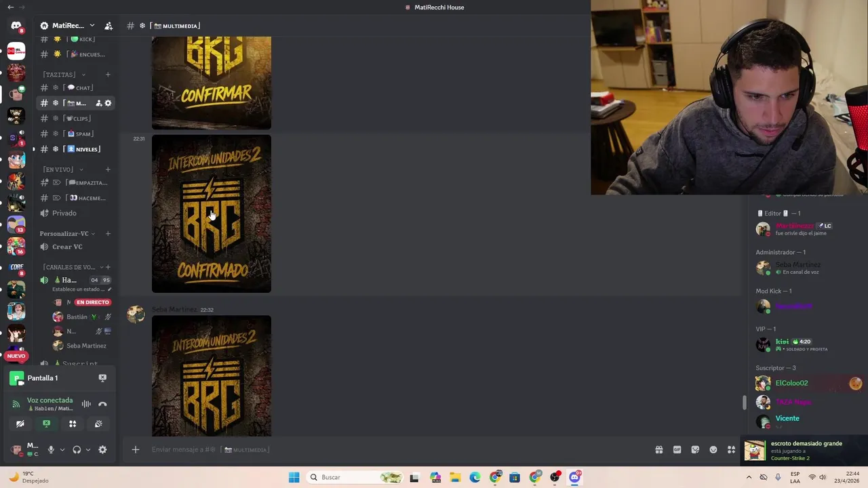The image size is (868, 488).
Task: Open multimedia channel settings gear
Action: (108, 103)
